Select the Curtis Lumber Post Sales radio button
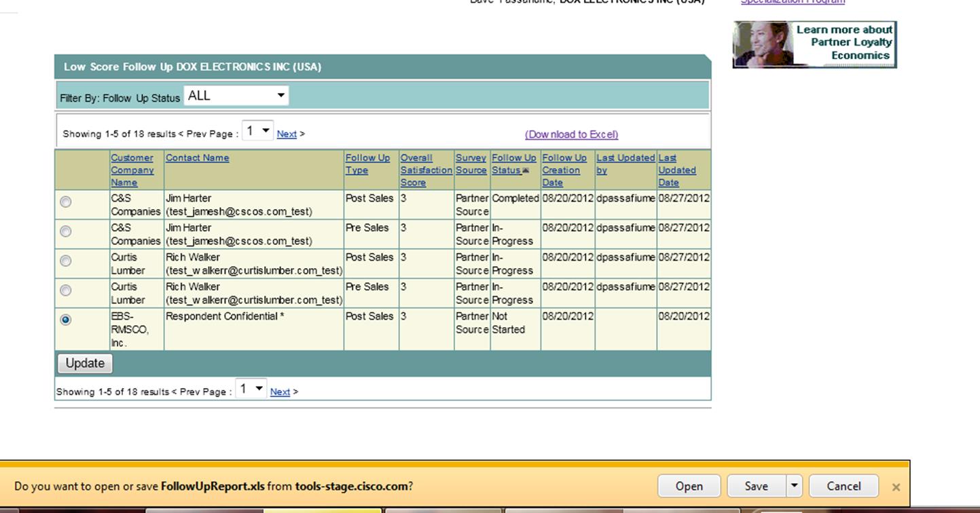Image resolution: width=980 pixels, height=513 pixels. (66, 261)
